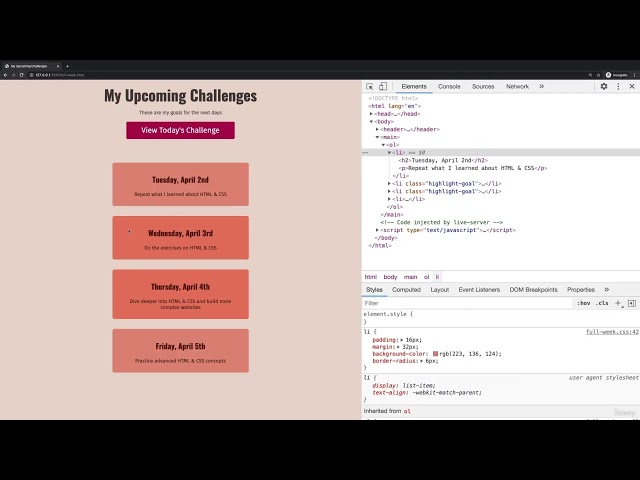Click the browser back arrow
Viewport: 640px width, 480px height.
[5, 75]
